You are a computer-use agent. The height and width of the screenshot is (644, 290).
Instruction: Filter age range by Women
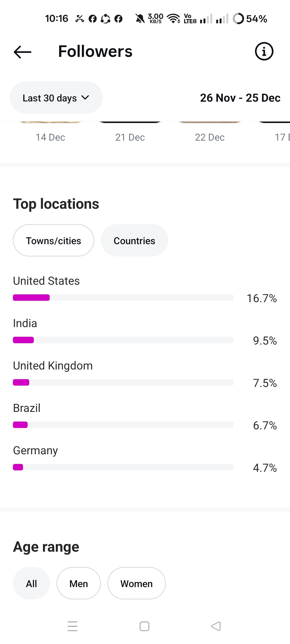point(136,584)
